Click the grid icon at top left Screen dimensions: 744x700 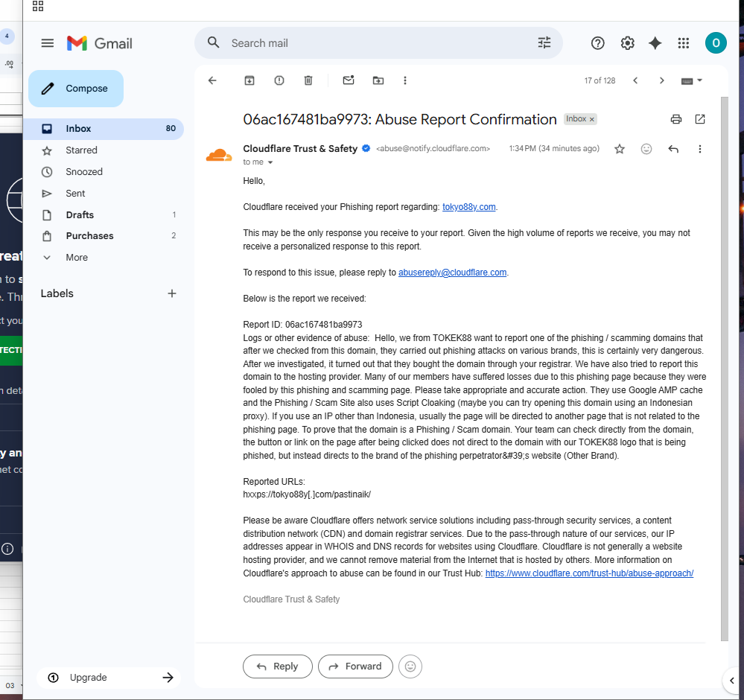[x=38, y=6]
